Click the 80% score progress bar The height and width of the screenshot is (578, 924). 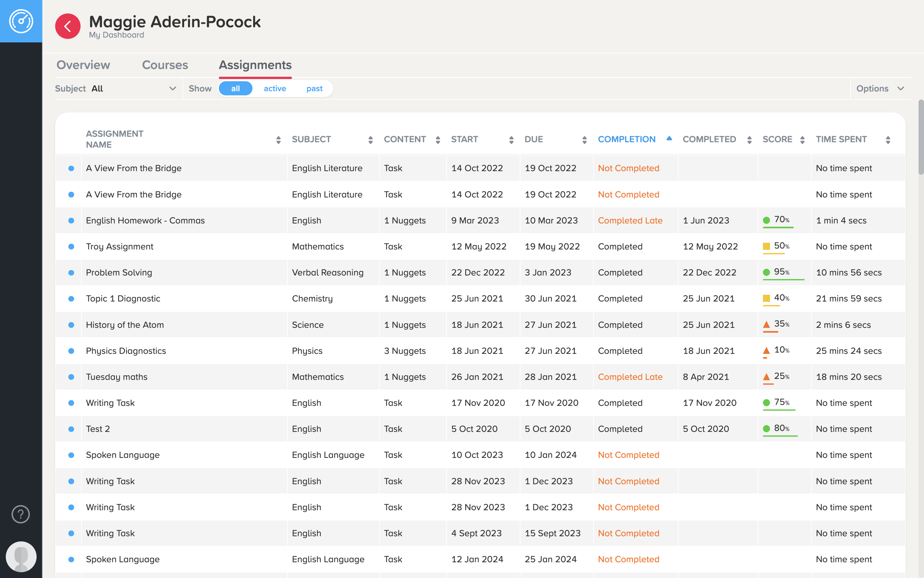point(780,436)
